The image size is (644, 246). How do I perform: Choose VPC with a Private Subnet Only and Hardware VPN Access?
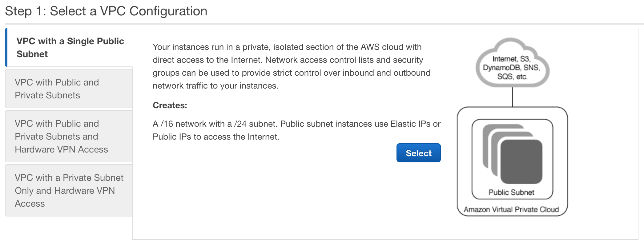tap(69, 190)
